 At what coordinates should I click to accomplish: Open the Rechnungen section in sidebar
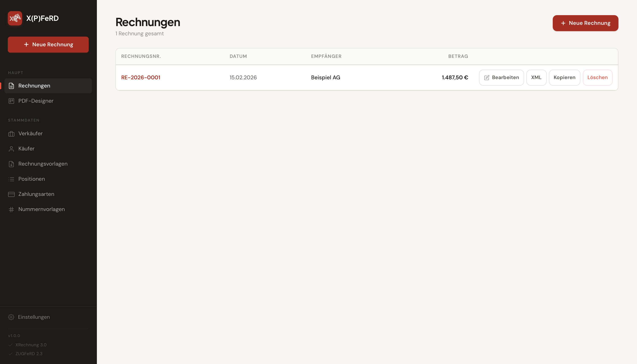point(48,86)
